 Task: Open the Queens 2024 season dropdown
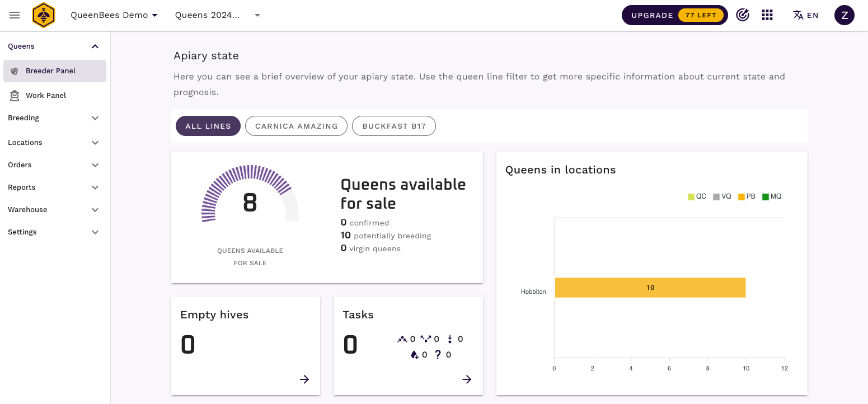click(218, 15)
